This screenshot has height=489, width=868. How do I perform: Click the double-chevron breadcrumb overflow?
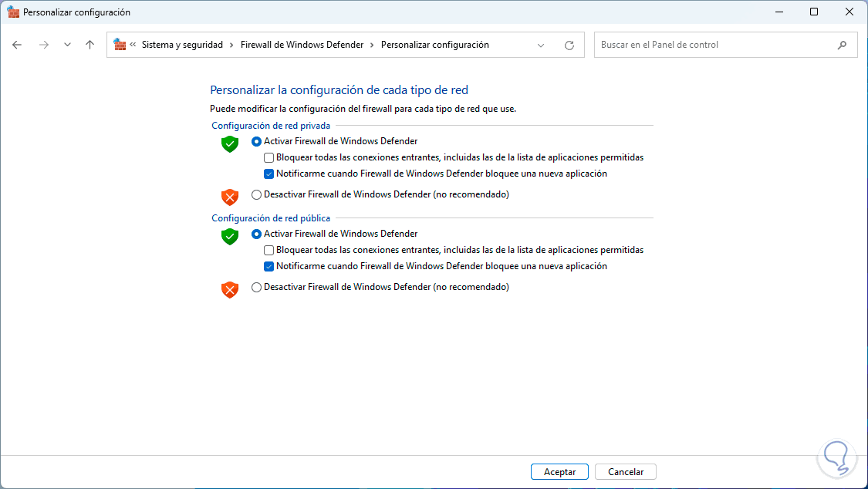133,45
